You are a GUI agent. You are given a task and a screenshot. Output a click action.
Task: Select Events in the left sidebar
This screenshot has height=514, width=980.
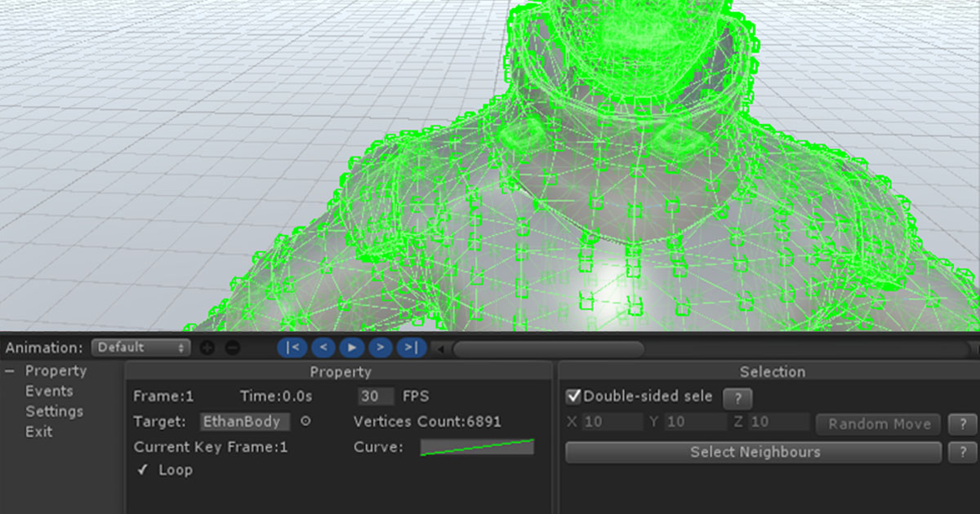click(51, 391)
